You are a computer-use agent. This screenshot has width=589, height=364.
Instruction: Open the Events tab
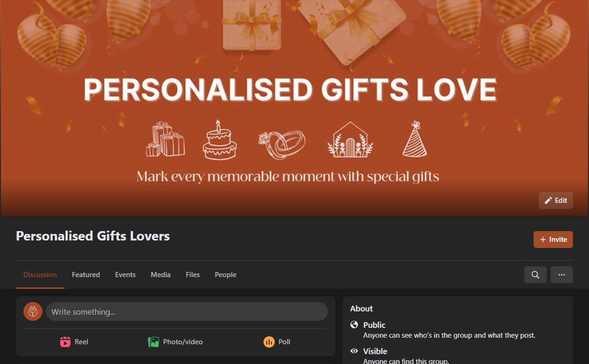tap(125, 275)
